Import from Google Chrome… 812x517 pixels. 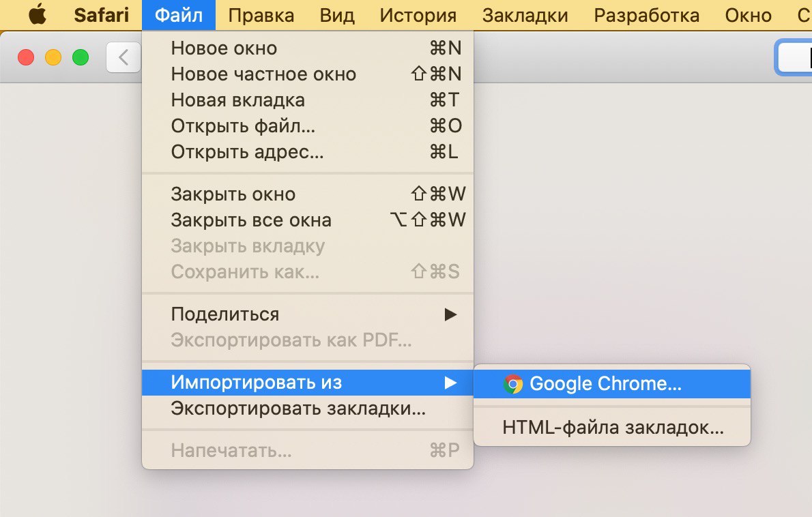[x=611, y=383]
